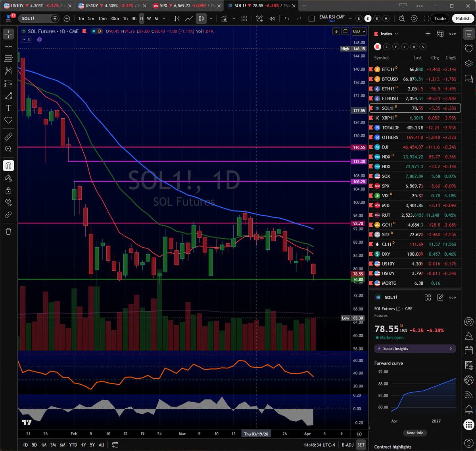Open the indicators menu icon
Image resolution: width=476 pixels, height=451 pixels.
click(x=225, y=19)
